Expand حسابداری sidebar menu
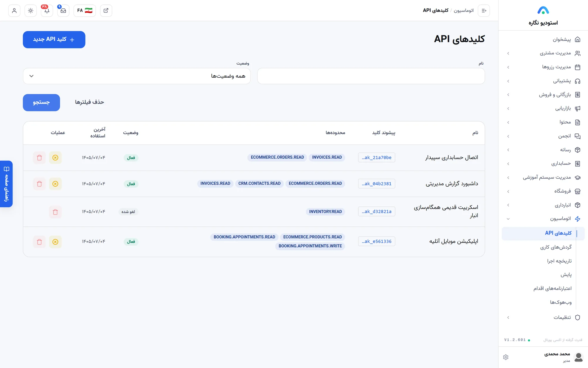Image resolution: width=588 pixels, height=368 pixels. (543, 164)
